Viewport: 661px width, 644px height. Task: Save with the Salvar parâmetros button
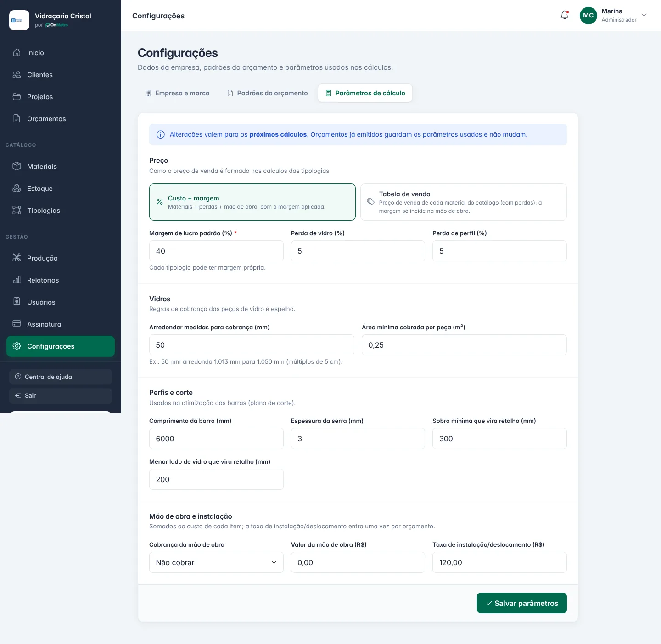pyautogui.click(x=522, y=603)
